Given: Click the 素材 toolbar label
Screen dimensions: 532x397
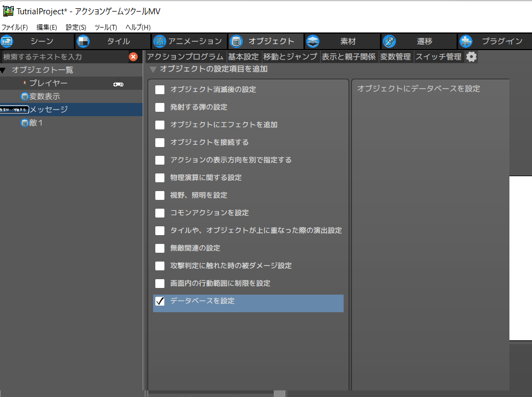Looking at the screenshot, I should coord(348,41).
